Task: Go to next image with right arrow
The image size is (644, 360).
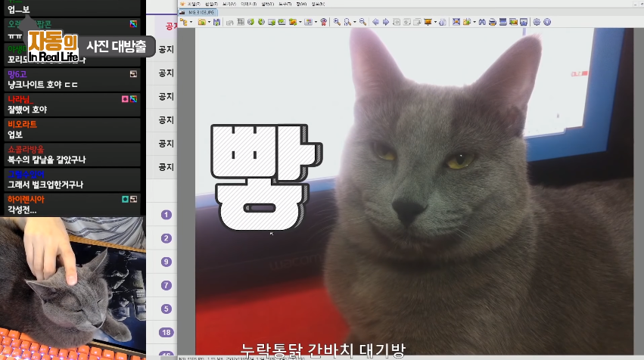Action: click(386, 22)
